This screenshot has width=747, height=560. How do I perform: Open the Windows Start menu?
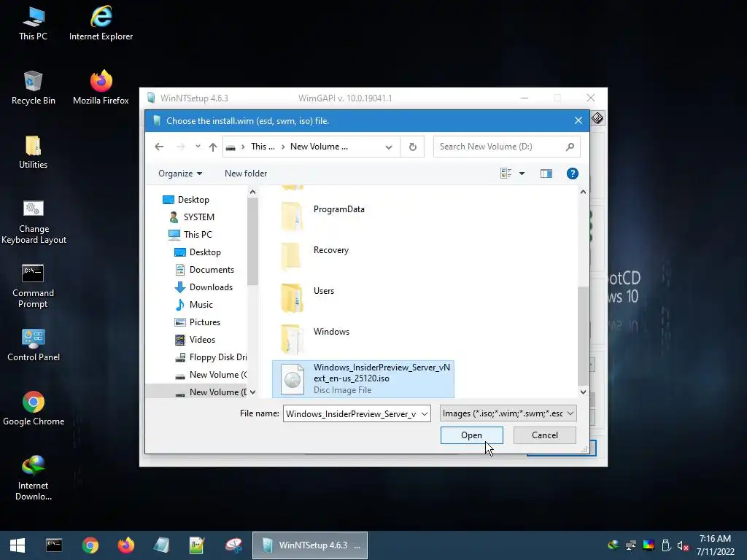18,545
